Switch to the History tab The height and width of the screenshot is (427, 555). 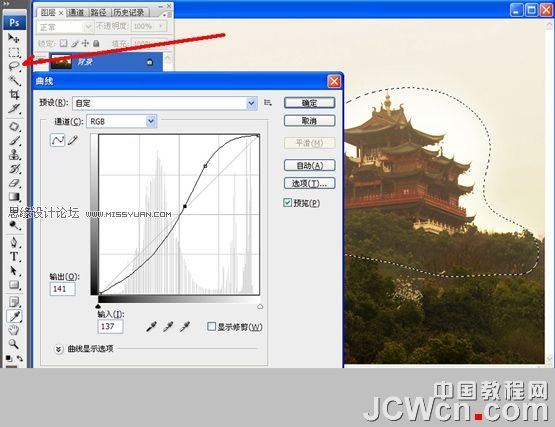(129, 13)
